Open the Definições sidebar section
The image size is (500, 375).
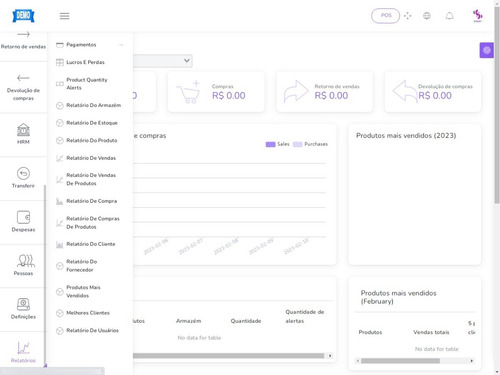(23, 309)
